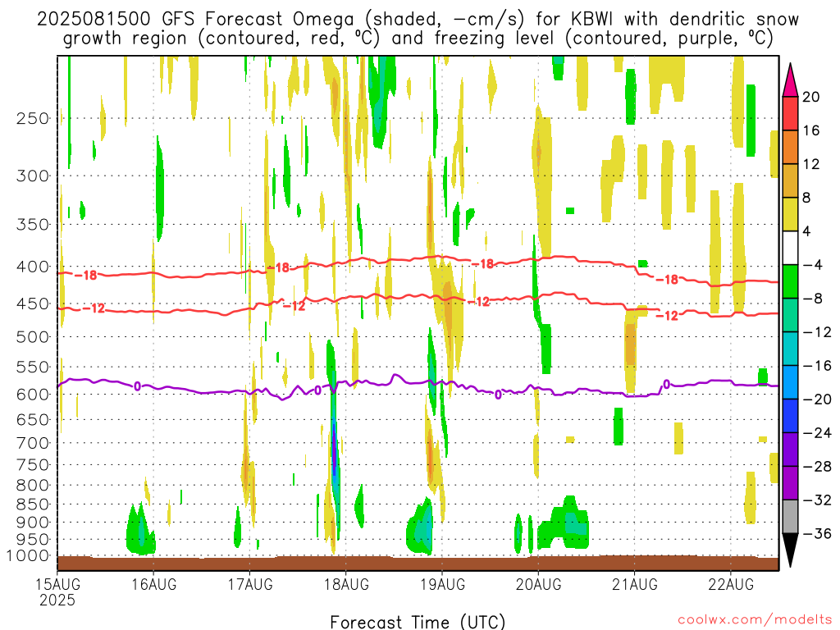
Task: Click the coolwx.com/modelts source link
Action: click(754, 619)
